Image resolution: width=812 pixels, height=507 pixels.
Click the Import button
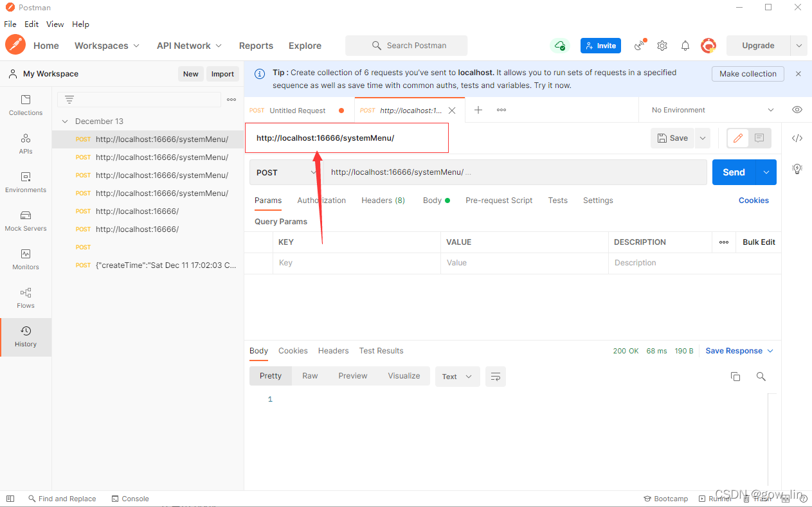[222, 74]
